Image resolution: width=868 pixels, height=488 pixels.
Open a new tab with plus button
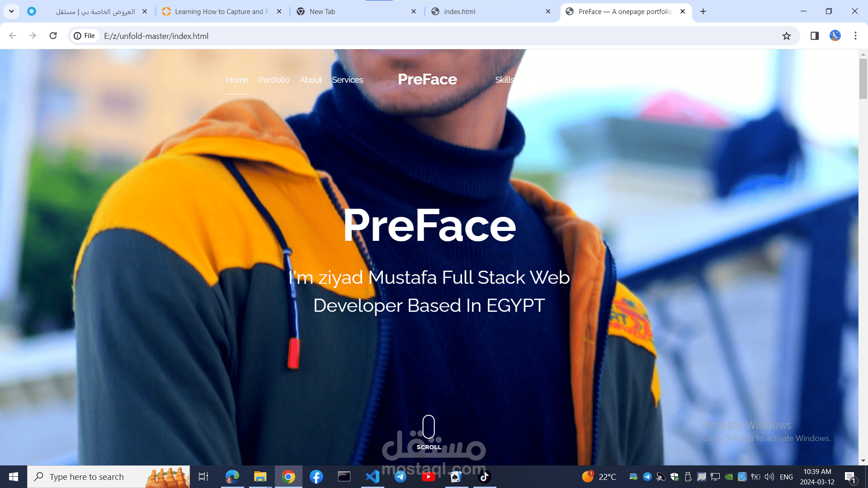click(x=703, y=11)
